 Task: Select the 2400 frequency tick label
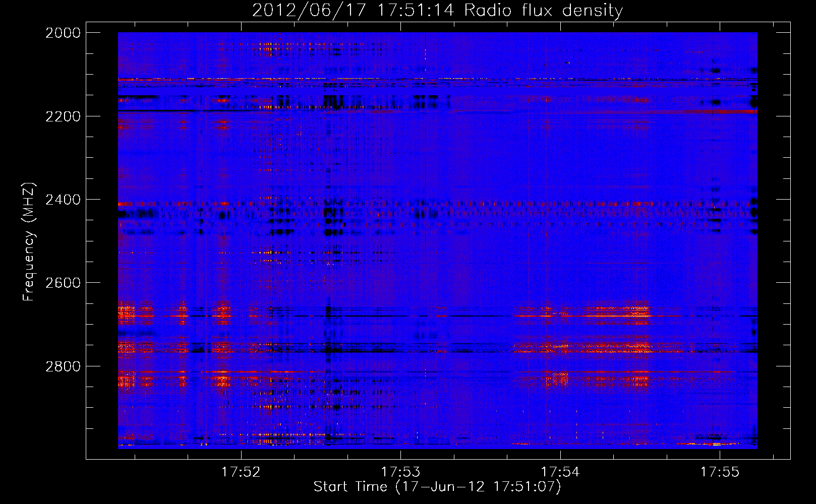pyautogui.click(x=63, y=200)
